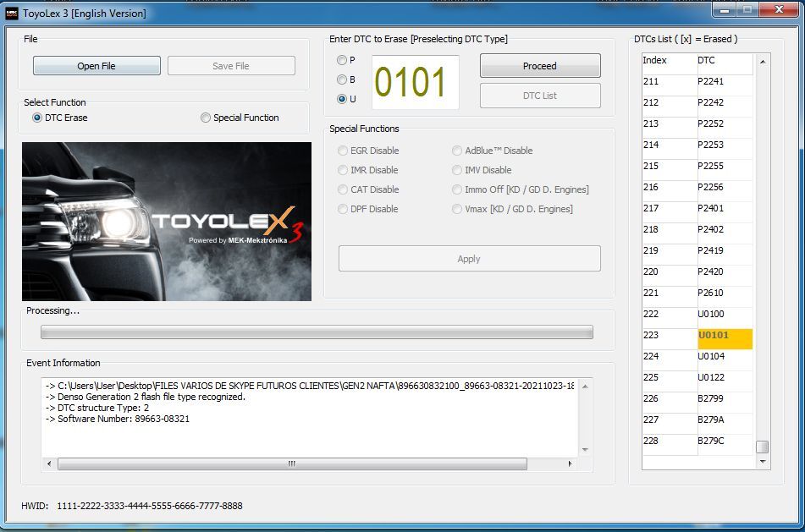The width and height of the screenshot is (805, 532).
Task: Click event log horizontal scroll left arrow
Action: [x=49, y=463]
